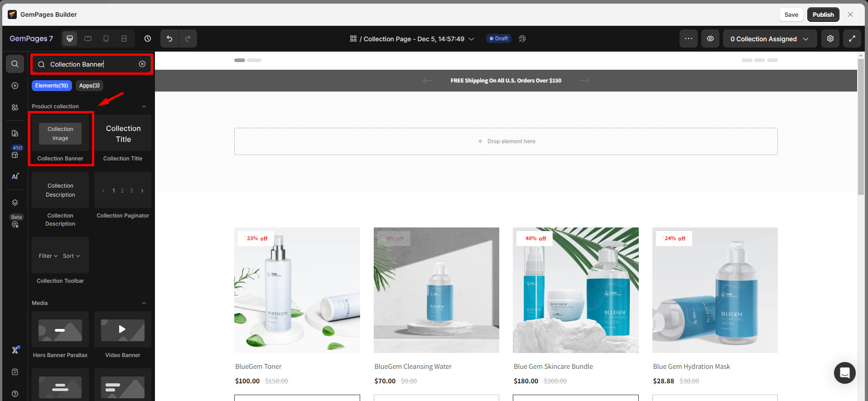Open the AI assistant sidebar icon
The width and height of the screenshot is (868, 401).
(x=15, y=176)
